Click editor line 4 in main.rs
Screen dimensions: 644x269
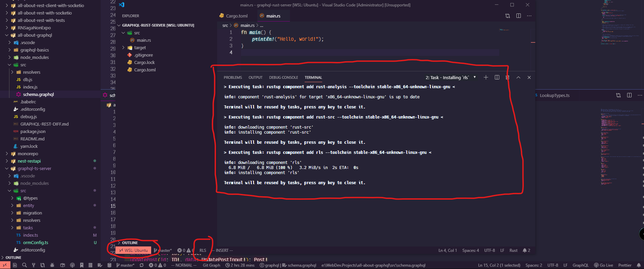click(370, 53)
